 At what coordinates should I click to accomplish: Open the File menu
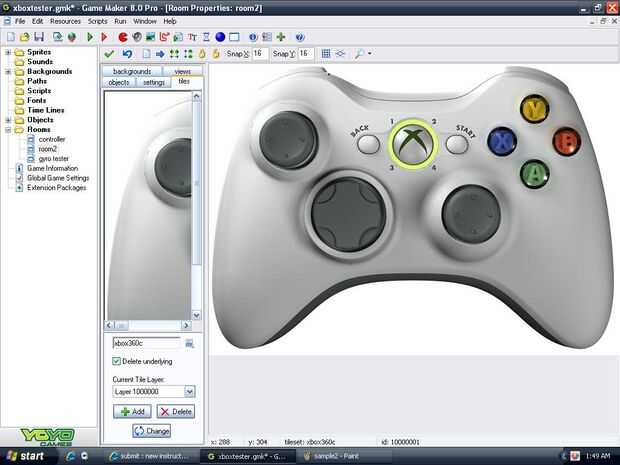20,21
